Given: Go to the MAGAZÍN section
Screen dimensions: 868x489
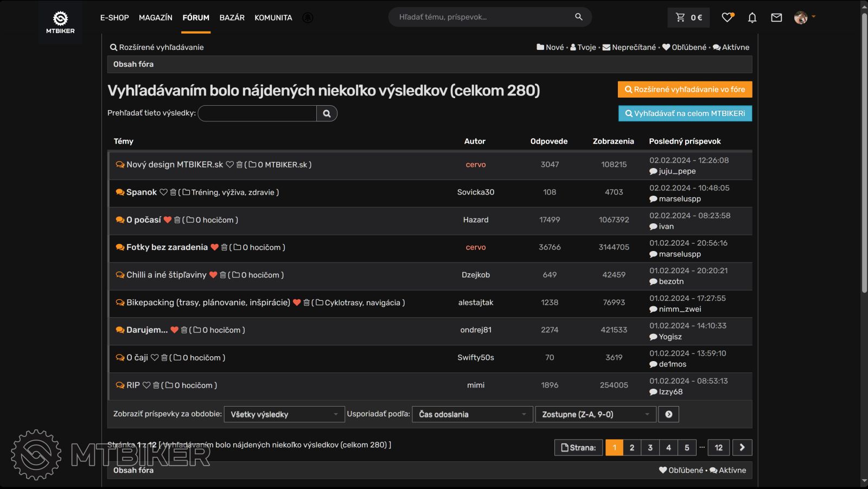Looking at the screenshot, I should pos(155,17).
